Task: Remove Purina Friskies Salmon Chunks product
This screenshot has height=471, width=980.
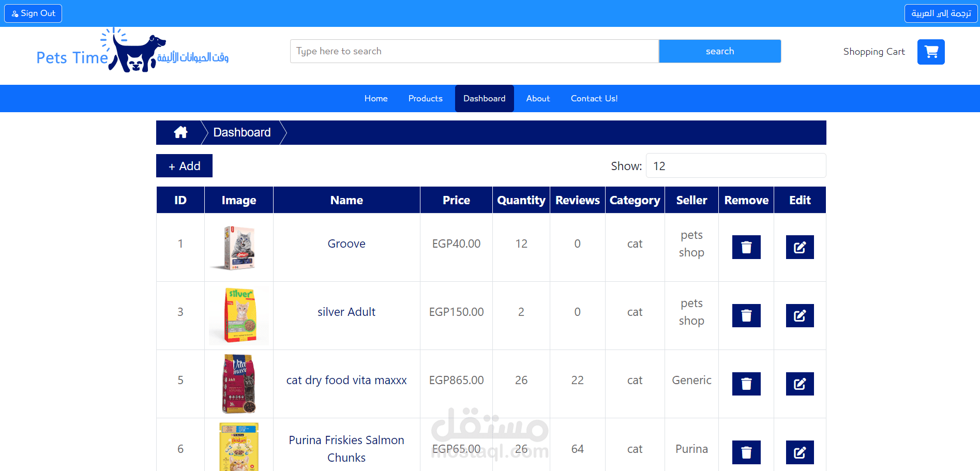Action: coord(746,452)
